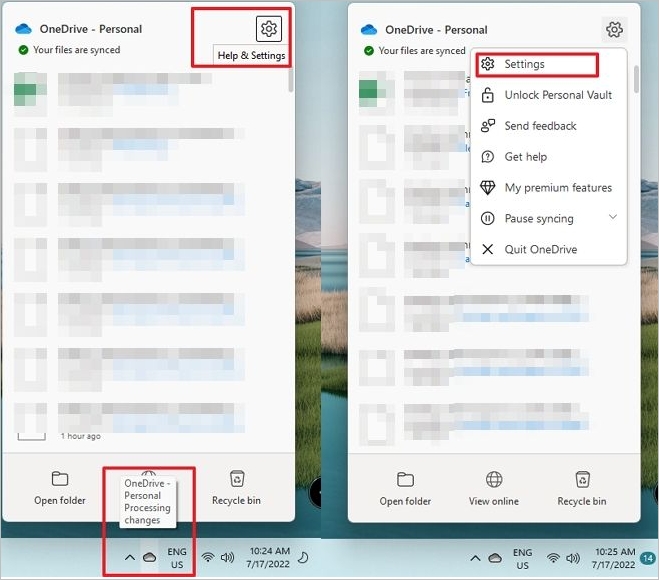
Task: Select Quit OneDrive from the menu
Action: pos(540,249)
